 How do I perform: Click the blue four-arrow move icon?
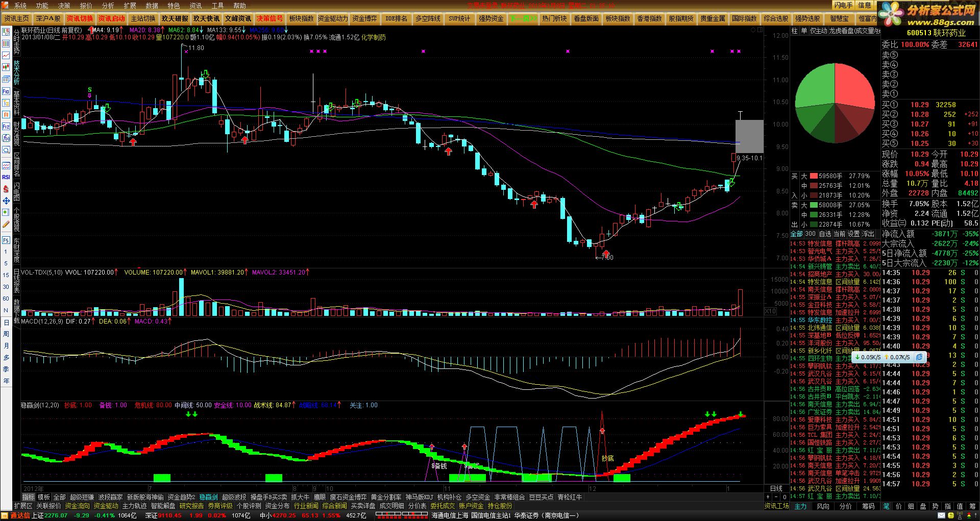click(6, 201)
